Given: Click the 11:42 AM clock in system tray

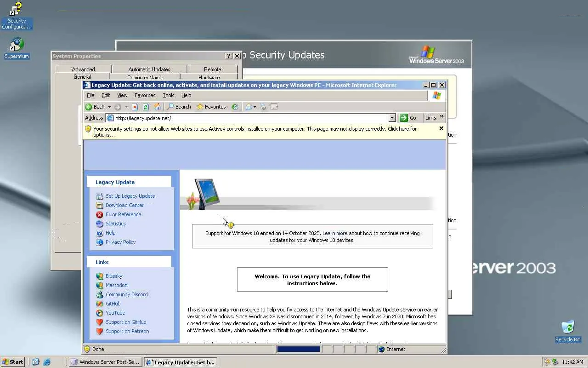Looking at the screenshot, I should 572,362.
